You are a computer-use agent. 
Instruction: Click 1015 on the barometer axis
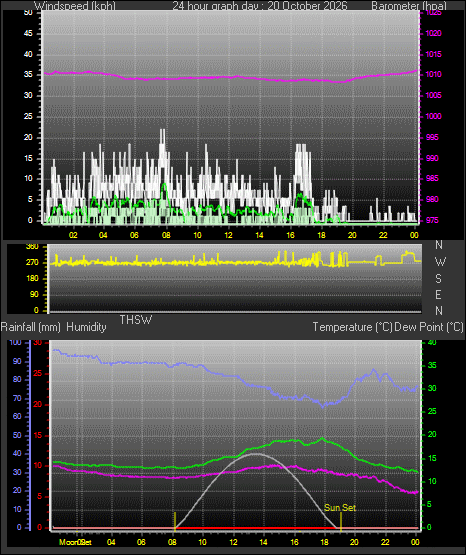[433, 54]
